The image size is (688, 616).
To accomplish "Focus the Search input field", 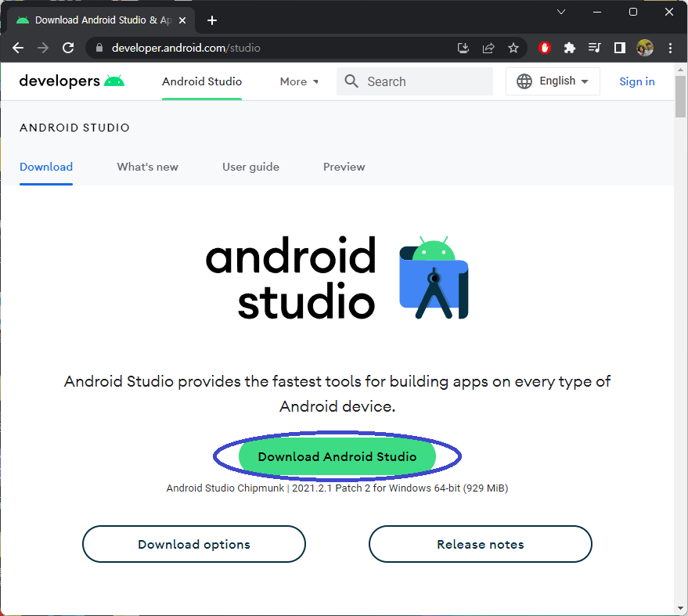I will (x=415, y=81).
